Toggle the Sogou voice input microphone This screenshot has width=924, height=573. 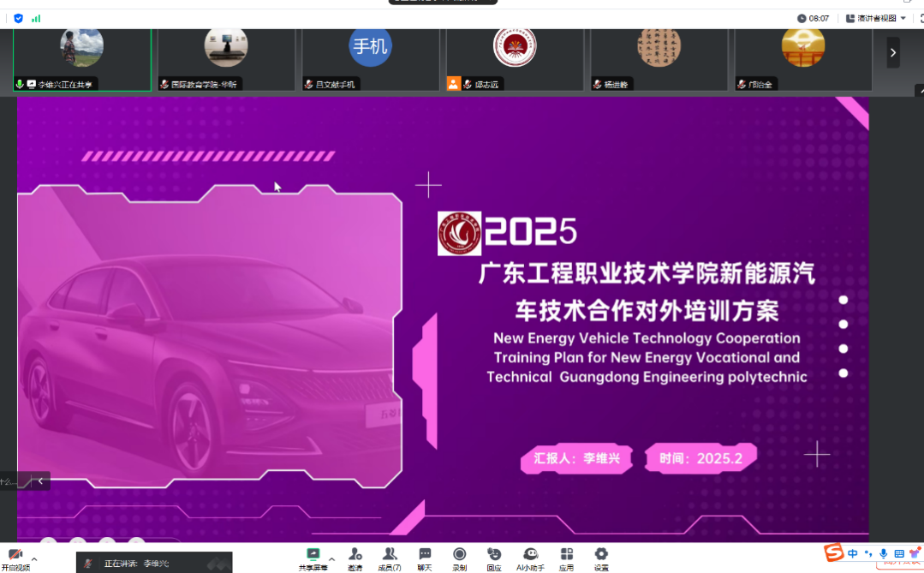pyautogui.click(x=884, y=553)
